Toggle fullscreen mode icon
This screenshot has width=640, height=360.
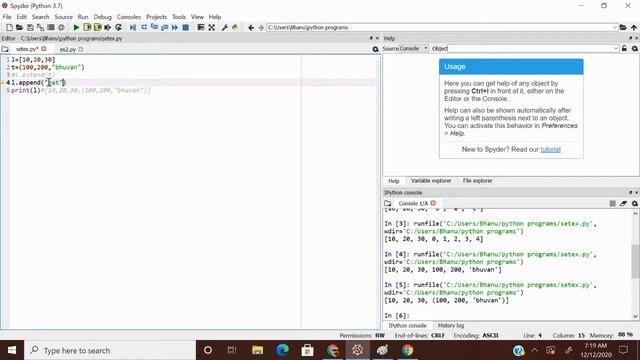pyautogui.click(x=211, y=27)
